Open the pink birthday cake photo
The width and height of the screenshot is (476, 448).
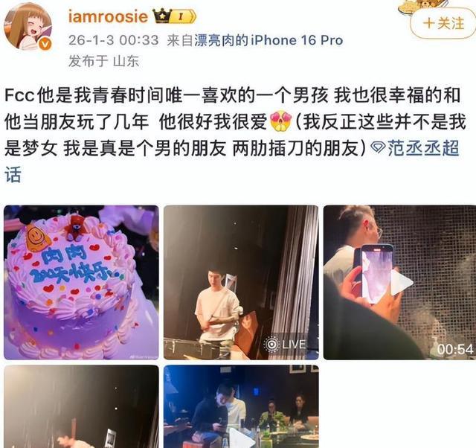(x=81, y=283)
